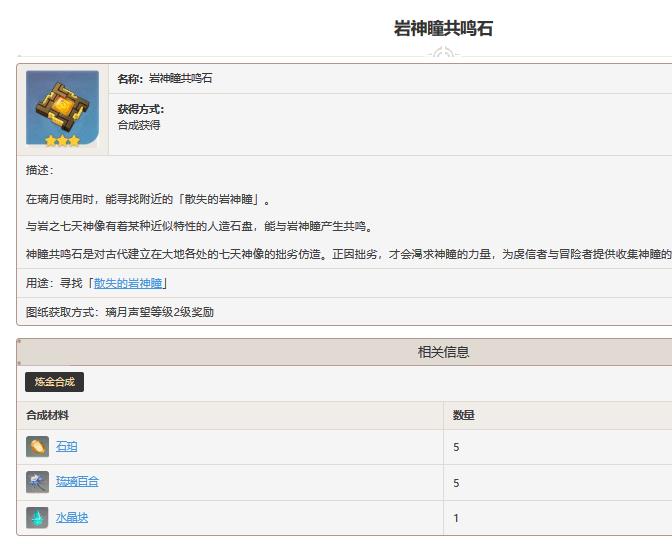This screenshot has height=544, width=672.
Task: Click the 琉璃百合 flower icon
Action: [37, 482]
